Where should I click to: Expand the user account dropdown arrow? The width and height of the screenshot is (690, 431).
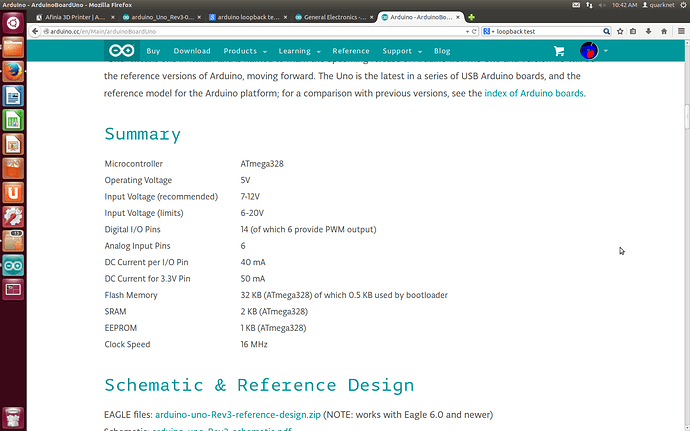click(x=606, y=51)
